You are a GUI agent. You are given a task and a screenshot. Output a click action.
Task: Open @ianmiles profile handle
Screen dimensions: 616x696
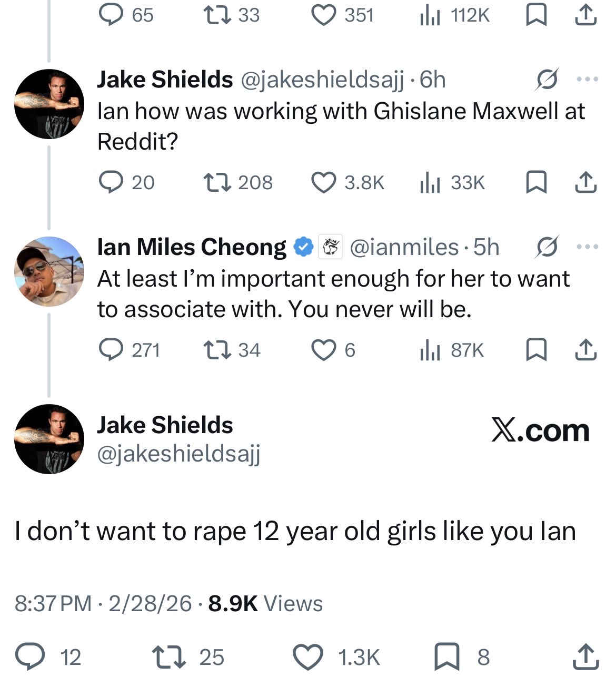(404, 247)
